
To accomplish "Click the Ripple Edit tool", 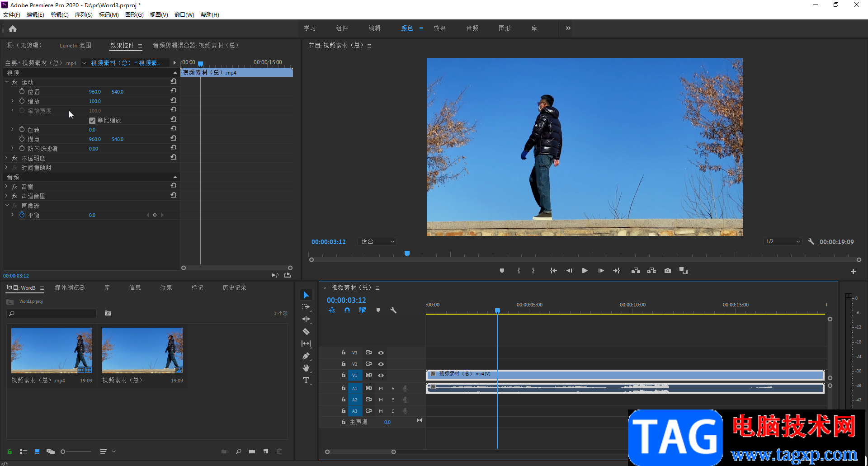I will 306,319.
